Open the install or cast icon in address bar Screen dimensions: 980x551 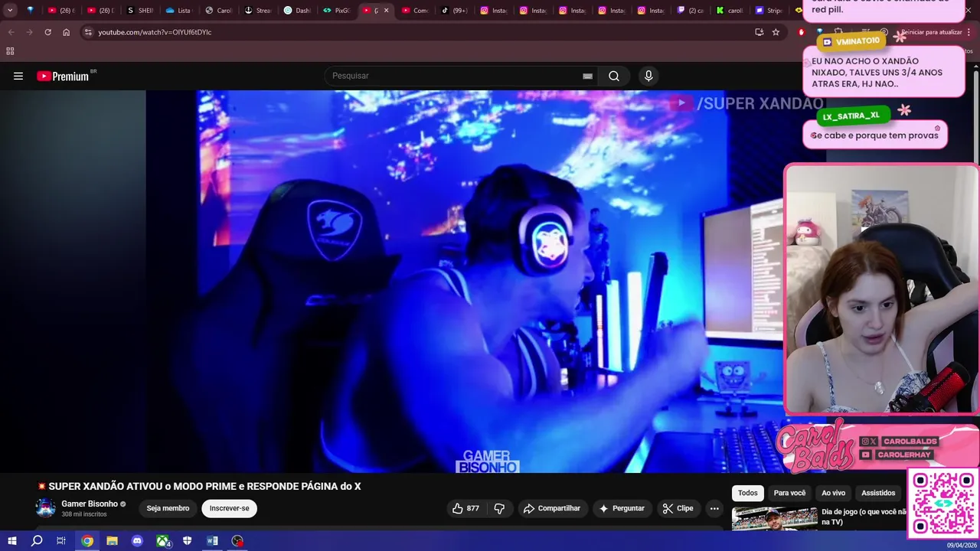point(759,32)
